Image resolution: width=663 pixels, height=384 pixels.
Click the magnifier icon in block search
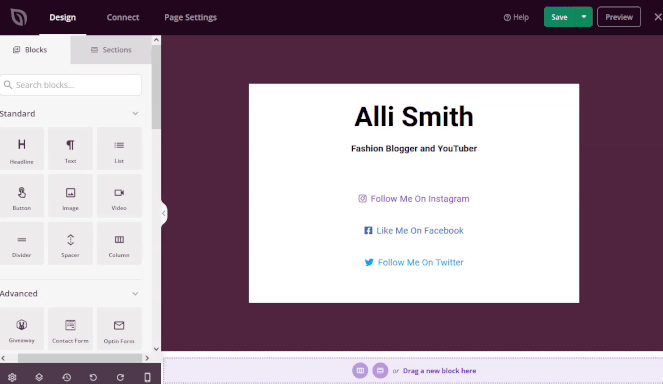coord(8,85)
